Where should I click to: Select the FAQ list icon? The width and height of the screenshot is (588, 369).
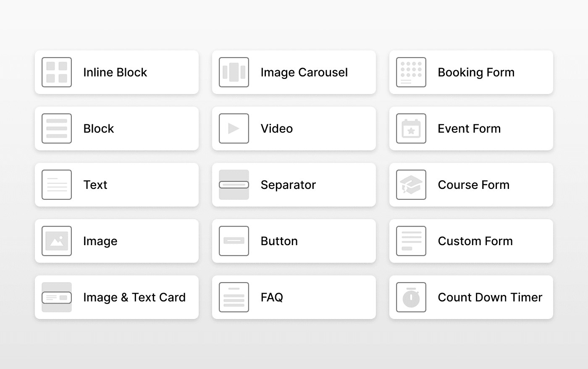(234, 297)
